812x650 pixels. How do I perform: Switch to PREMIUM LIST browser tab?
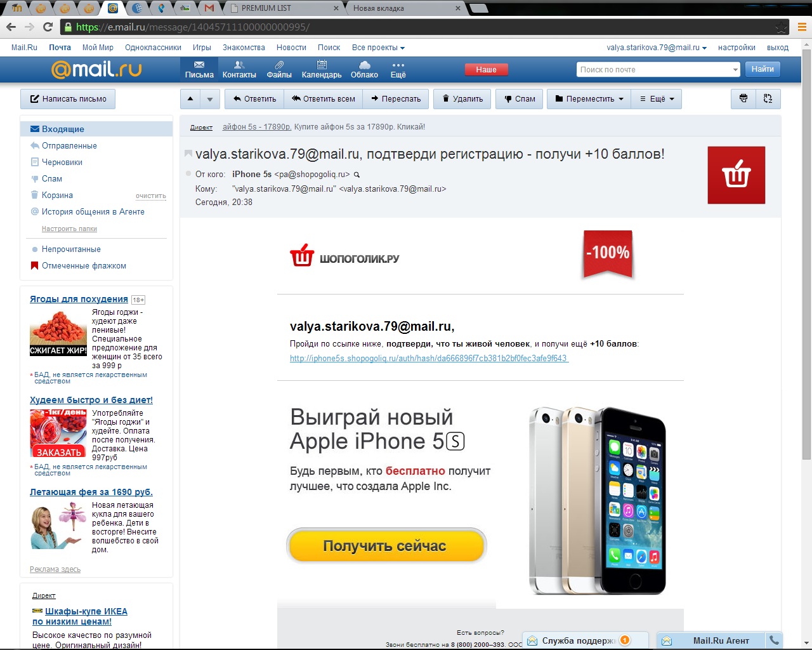click(284, 8)
